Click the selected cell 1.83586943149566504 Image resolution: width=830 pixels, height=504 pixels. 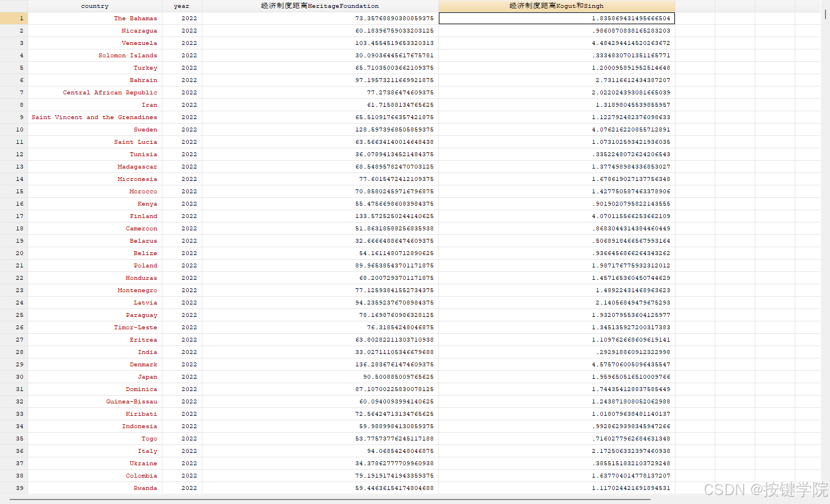pyautogui.click(x=557, y=19)
